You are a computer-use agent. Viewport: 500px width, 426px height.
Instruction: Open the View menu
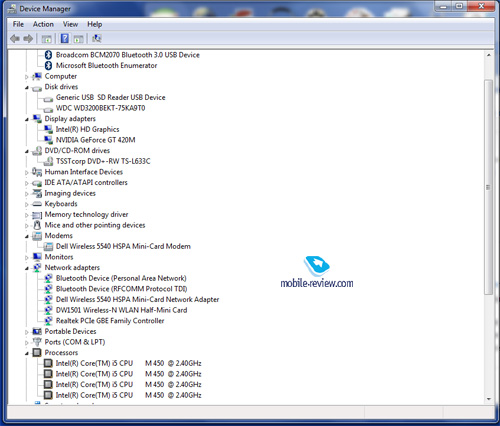[x=70, y=24]
